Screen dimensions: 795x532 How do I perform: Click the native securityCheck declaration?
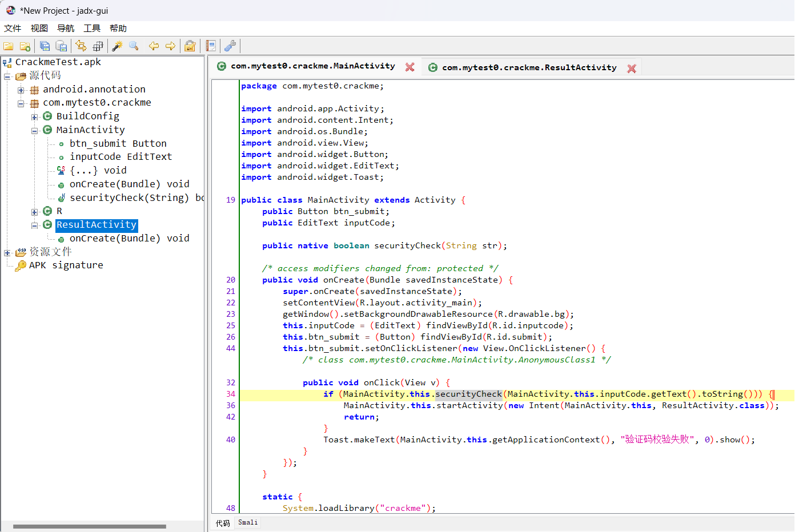click(x=384, y=245)
